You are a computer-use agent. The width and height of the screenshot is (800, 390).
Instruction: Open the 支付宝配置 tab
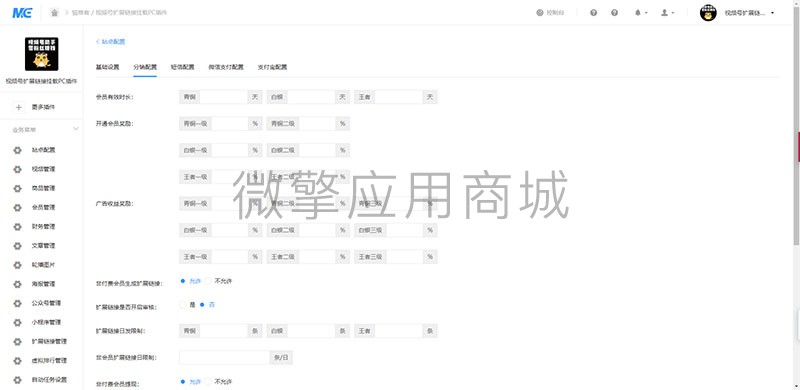(x=272, y=67)
